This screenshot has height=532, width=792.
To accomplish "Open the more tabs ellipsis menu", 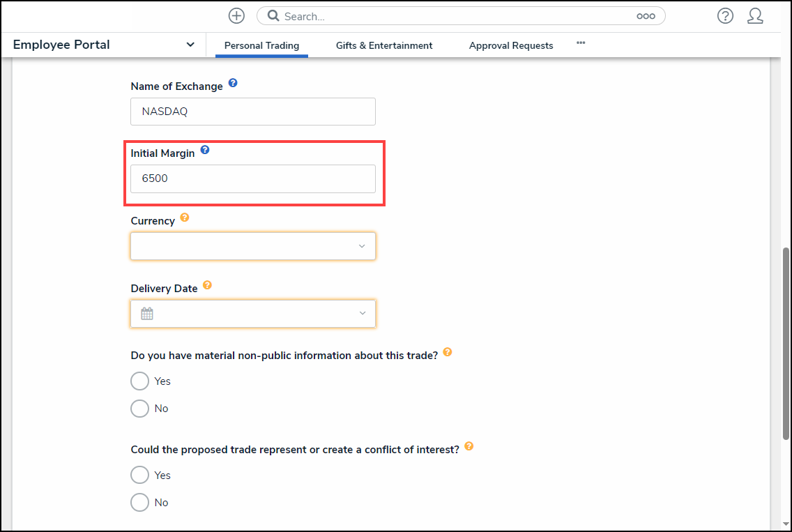I will pos(581,43).
